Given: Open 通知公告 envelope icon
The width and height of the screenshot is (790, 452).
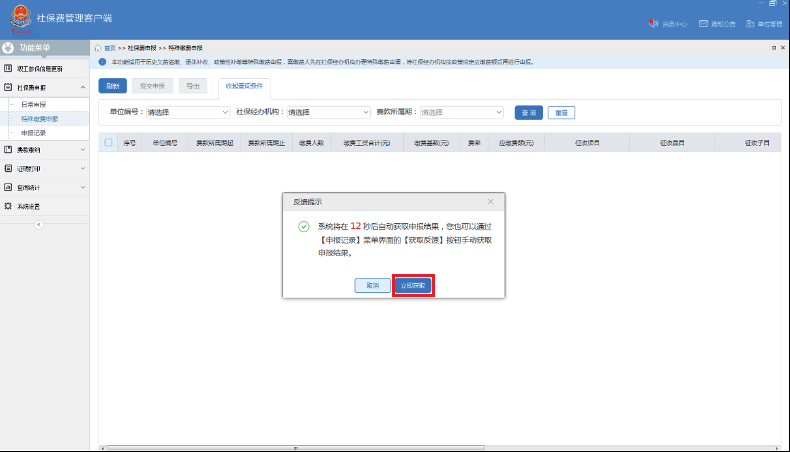Looking at the screenshot, I should 704,23.
